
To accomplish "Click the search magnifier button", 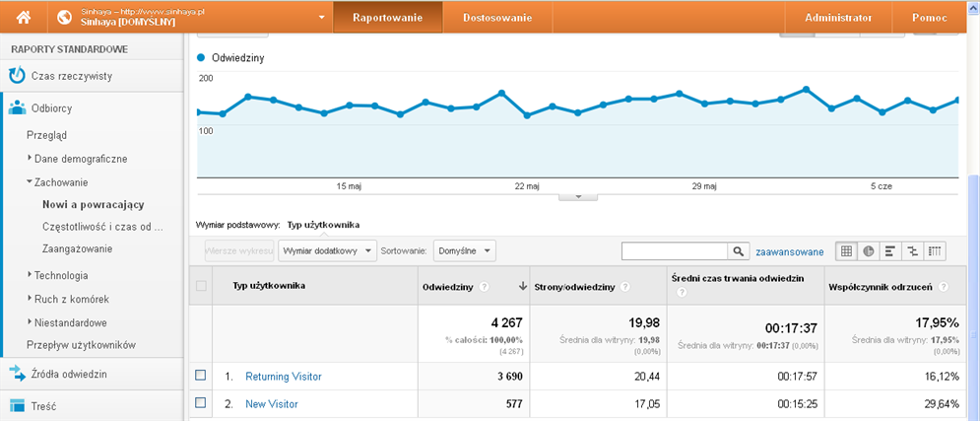I will click(x=738, y=251).
